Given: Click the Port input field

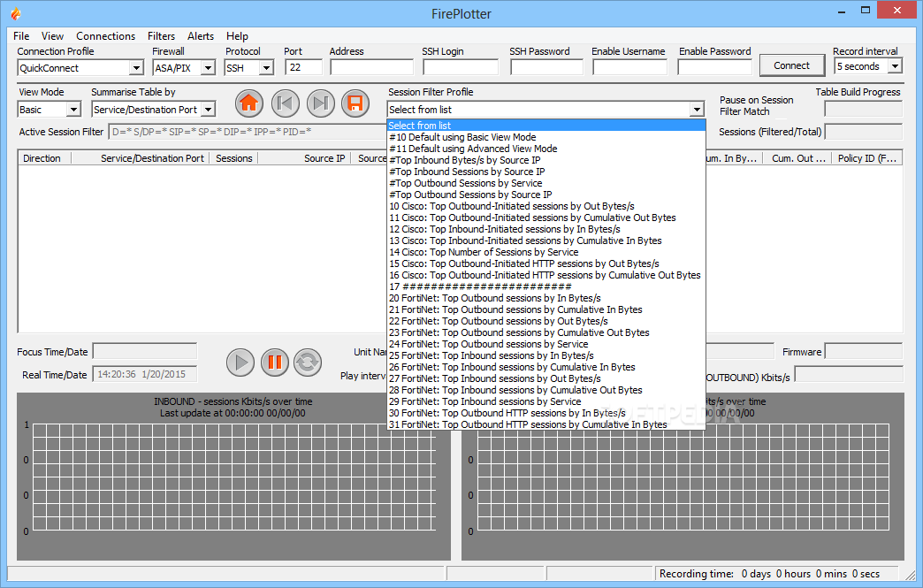Looking at the screenshot, I should 304,67.
